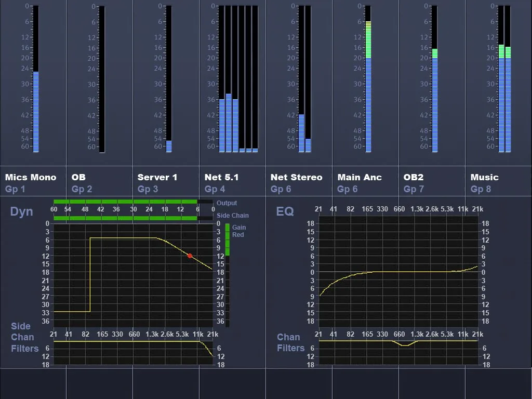Image resolution: width=532 pixels, height=399 pixels.
Task: Click the Net Stereo two-bar meter
Action: coord(304,79)
